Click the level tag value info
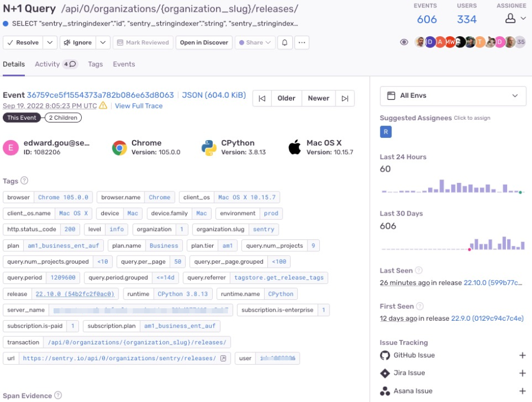 click(117, 229)
